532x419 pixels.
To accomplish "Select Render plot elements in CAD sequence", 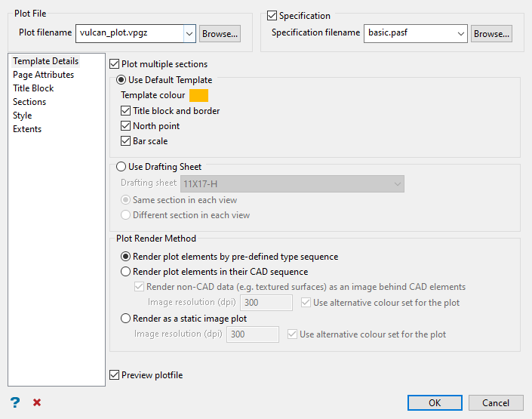I will coord(126,272).
